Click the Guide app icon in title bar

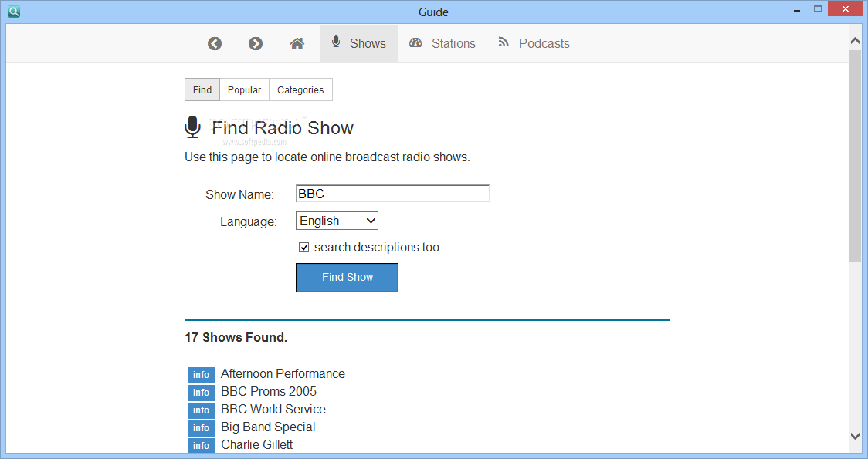14,11
